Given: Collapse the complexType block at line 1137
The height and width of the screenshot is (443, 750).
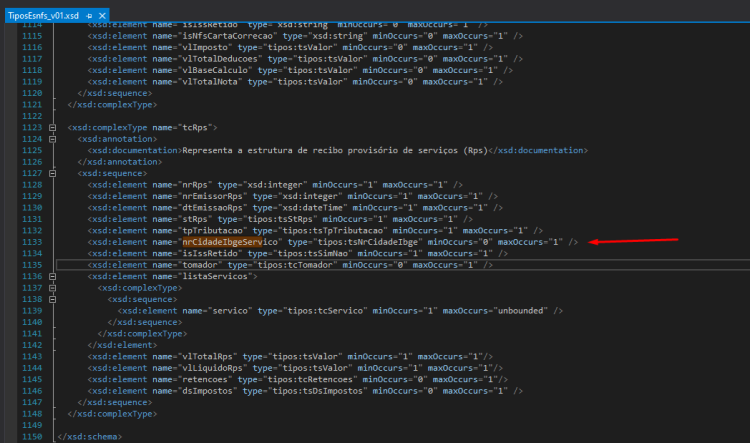Looking at the screenshot, I should (x=53, y=288).
